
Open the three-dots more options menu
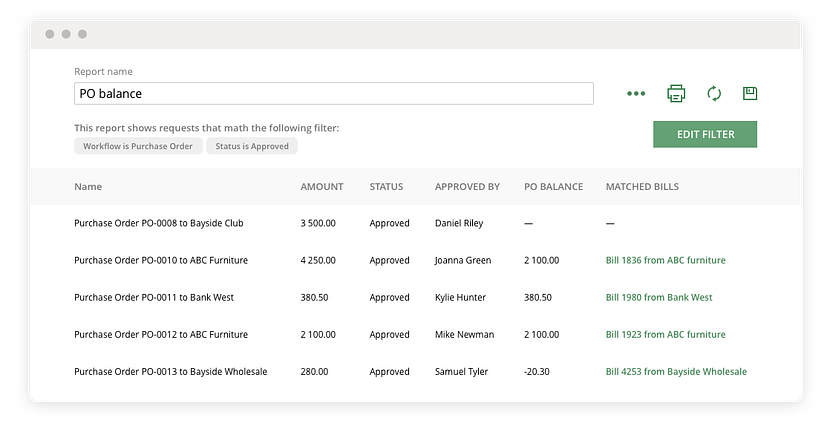tap(636, 93)
